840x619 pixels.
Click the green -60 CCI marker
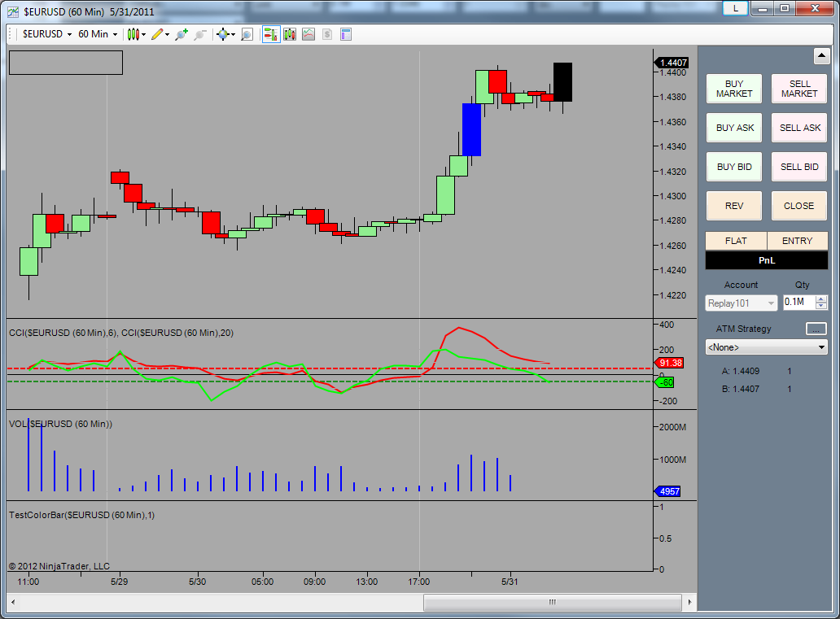click(x=665, y=382)
